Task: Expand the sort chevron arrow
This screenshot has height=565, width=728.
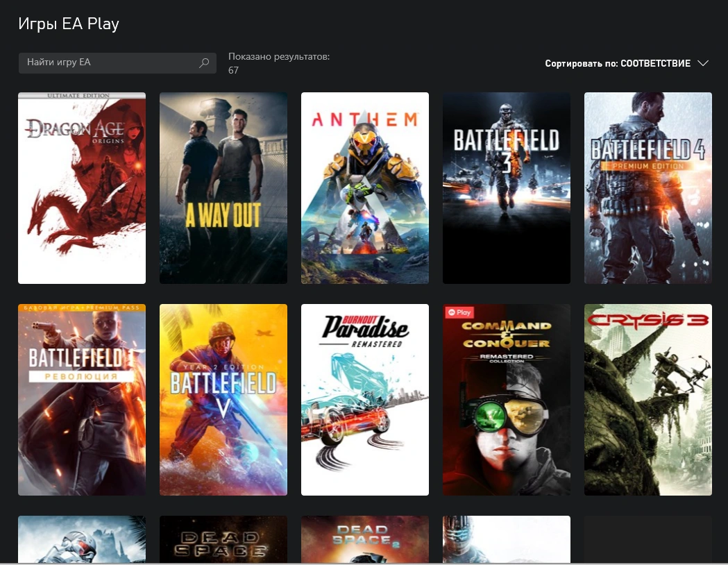Action: [702, 64]
